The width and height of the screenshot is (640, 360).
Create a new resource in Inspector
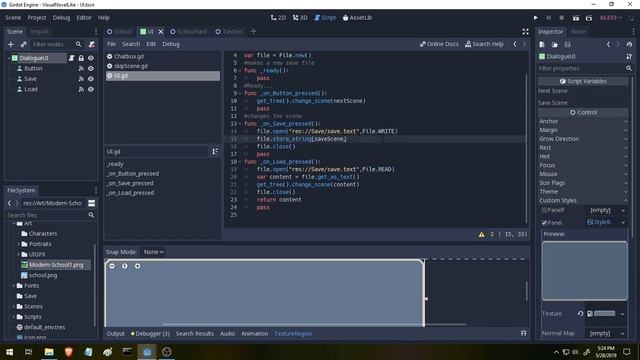[542, 44]
